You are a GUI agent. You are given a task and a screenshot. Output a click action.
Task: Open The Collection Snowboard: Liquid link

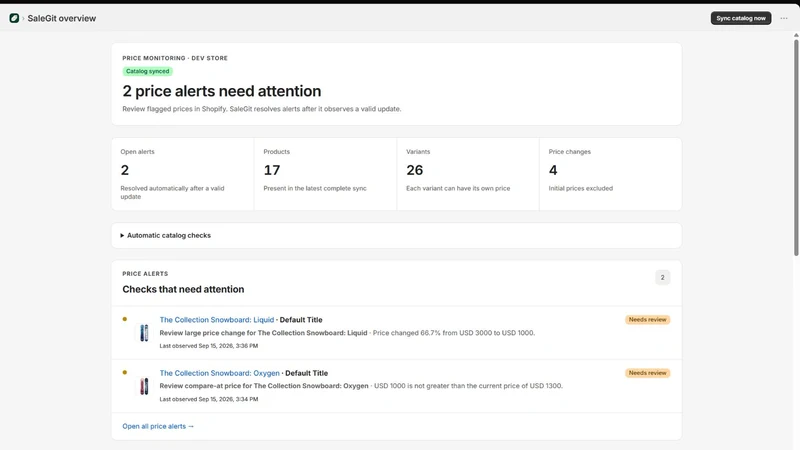[x=216, y=320]
